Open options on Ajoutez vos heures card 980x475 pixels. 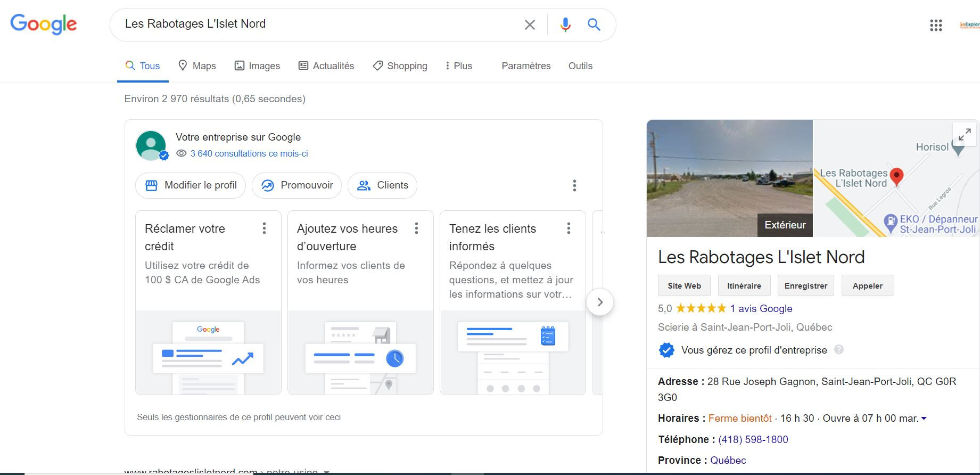coord(416,228)
